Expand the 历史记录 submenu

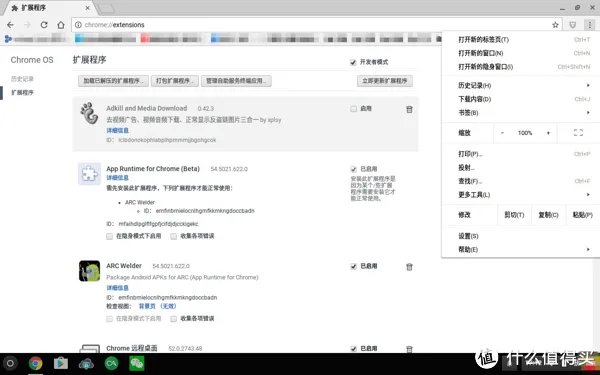[521, 85]
